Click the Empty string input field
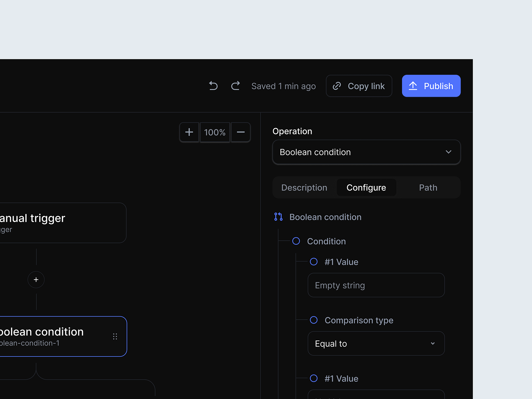The image size is (532, 399). (376, 285)
